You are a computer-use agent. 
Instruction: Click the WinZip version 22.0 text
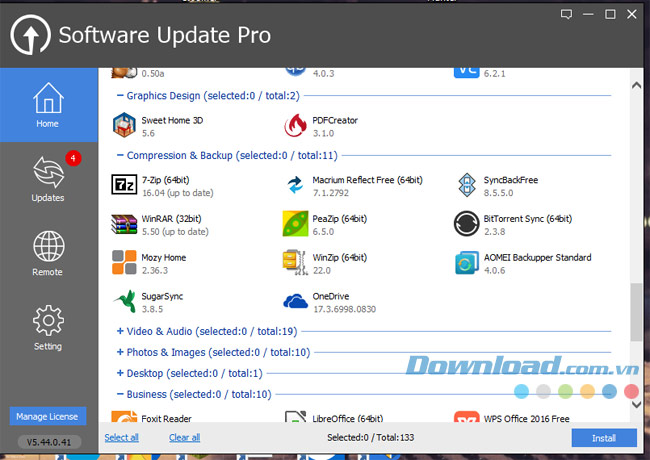pyautogui.click(x=322, y=271)
